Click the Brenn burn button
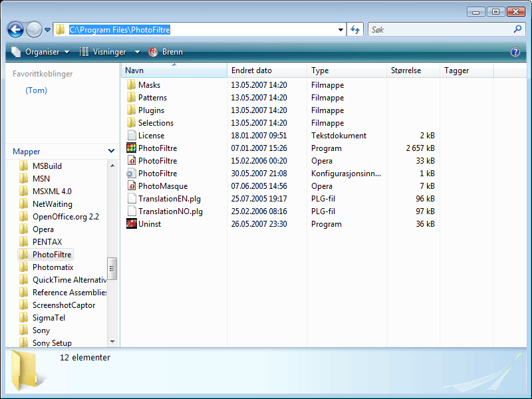 point(166,52)
